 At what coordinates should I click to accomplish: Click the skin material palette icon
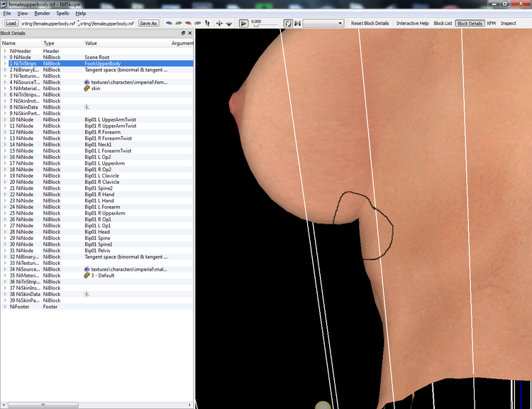pyautogui.click(x=87, y=88)
